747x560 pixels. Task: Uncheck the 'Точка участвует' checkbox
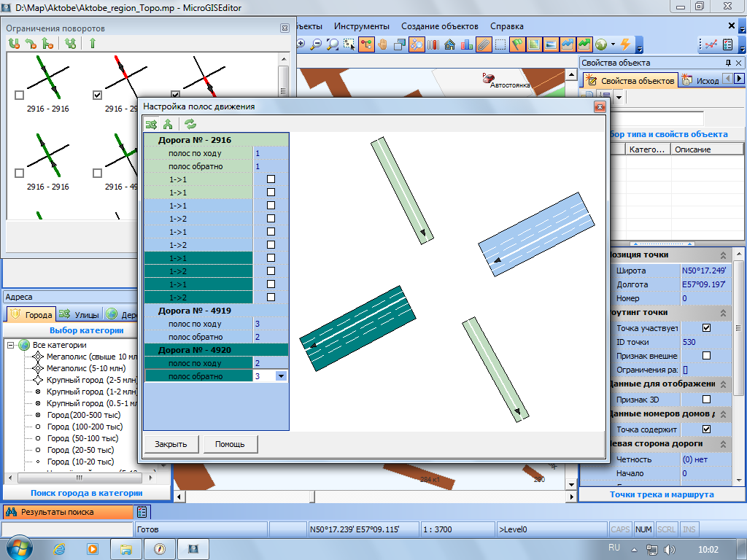click(x=706, y=328)
